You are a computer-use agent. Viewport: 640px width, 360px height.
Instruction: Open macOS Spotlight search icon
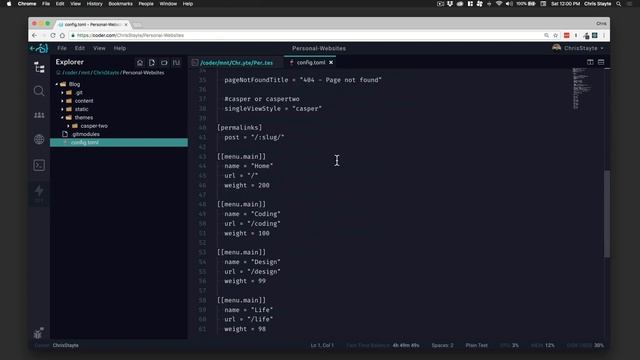(x=619, y=4)
